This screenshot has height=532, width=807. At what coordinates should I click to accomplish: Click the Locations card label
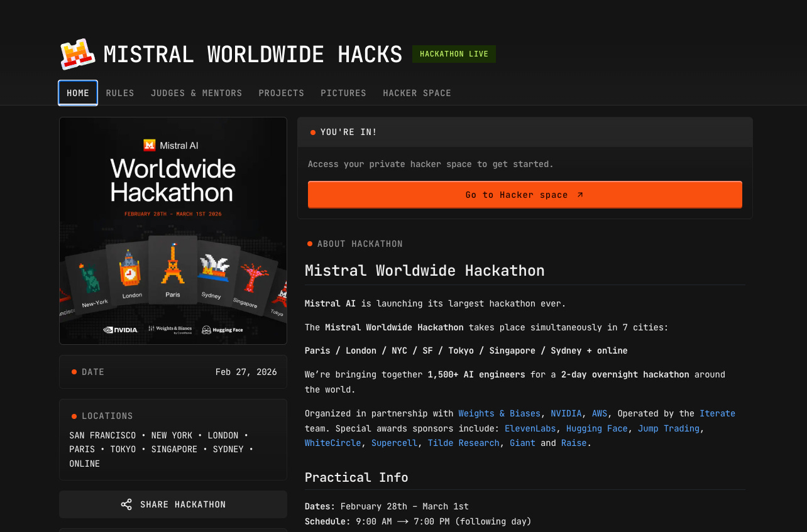click(107, 416)
